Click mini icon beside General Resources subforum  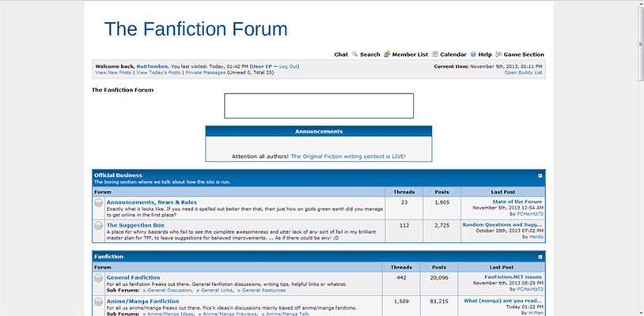pos(239,291)
